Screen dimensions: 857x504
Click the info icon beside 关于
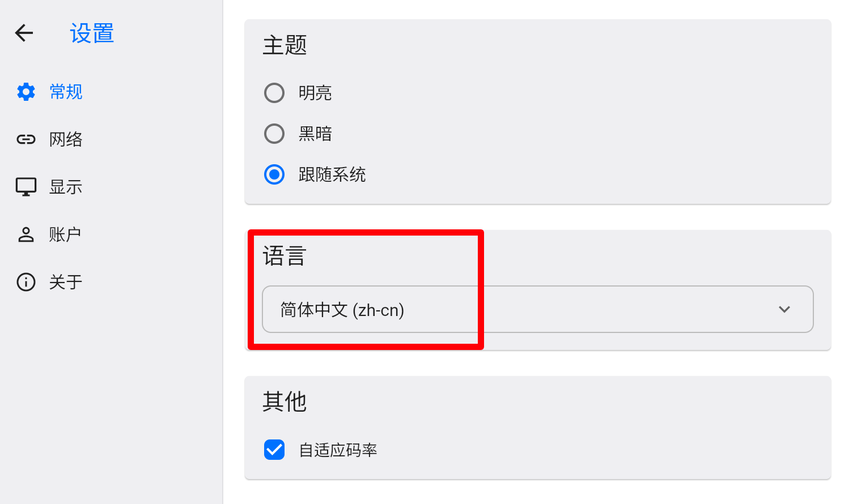26,281
